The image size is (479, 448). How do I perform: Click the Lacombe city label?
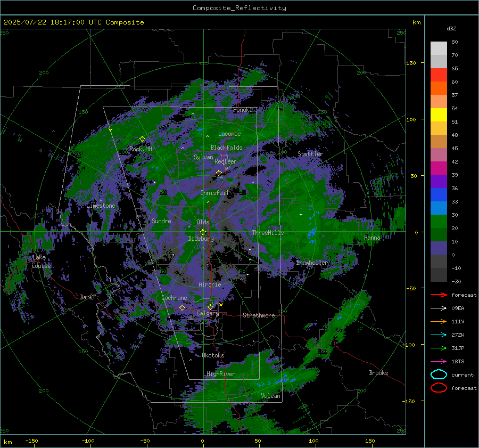tap(229, 134)
